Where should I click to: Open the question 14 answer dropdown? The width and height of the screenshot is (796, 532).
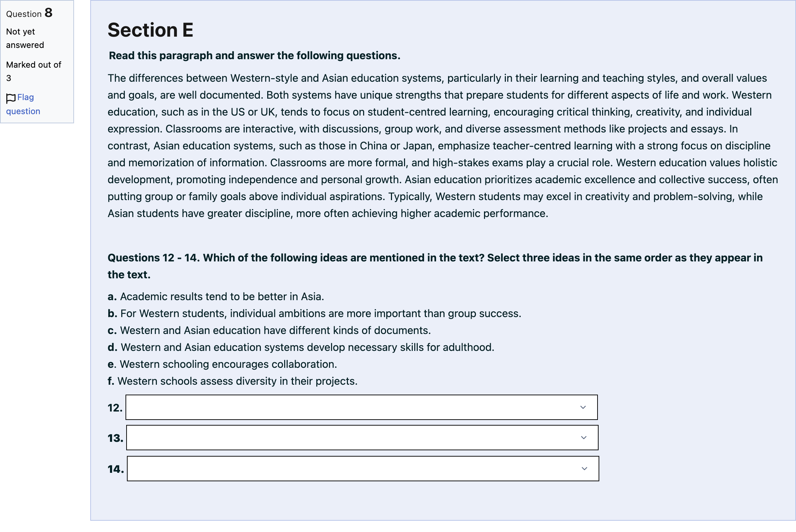363,469
